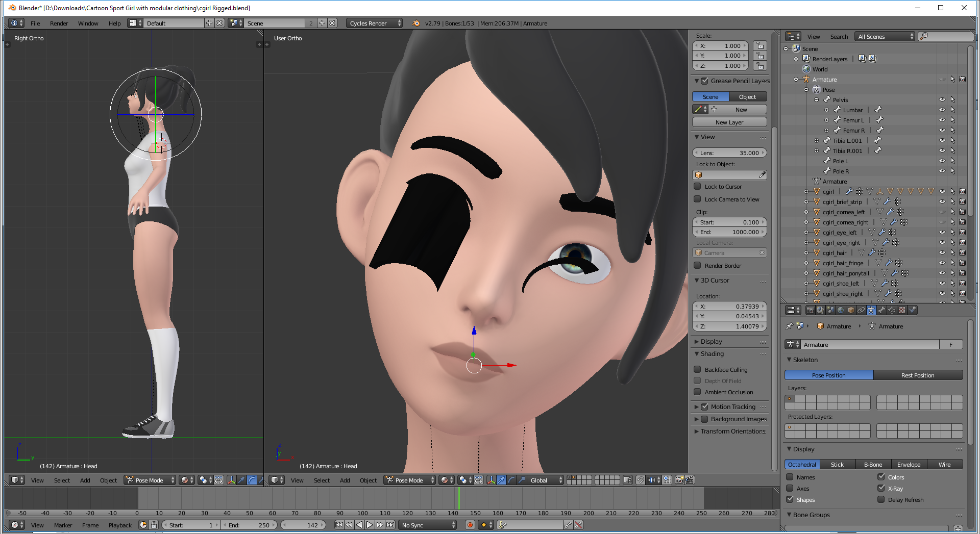
Task: Open Bone properties tab
Action: (881, 310)
